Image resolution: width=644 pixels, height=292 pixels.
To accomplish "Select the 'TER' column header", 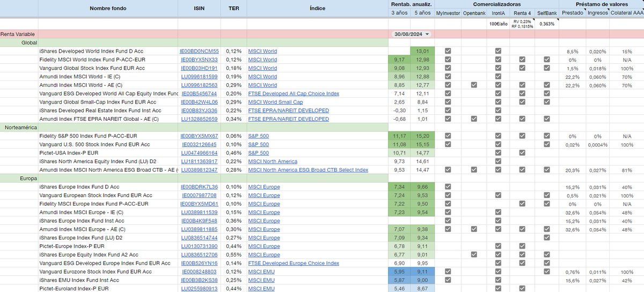I will 233,9.
